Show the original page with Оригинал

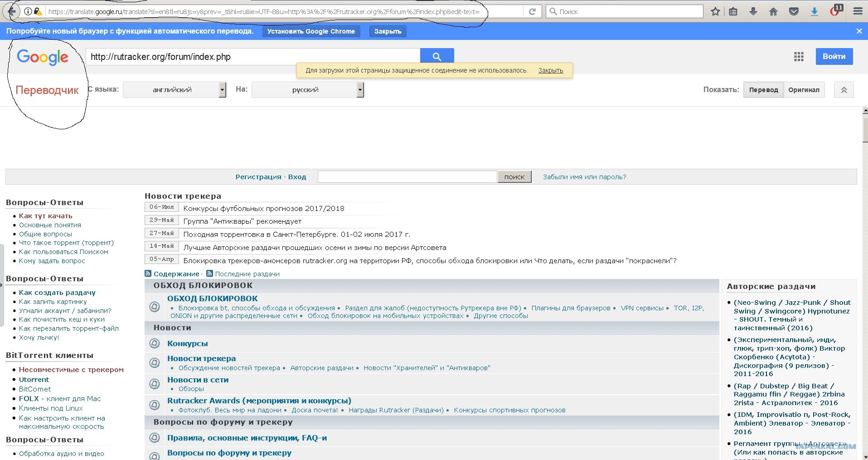coord(804,90)
